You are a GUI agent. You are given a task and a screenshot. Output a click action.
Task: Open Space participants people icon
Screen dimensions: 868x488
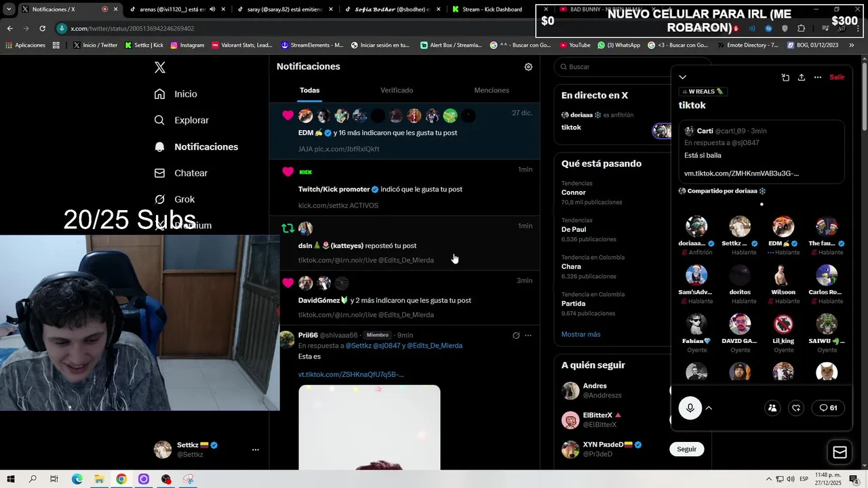[x=772, y=408]
